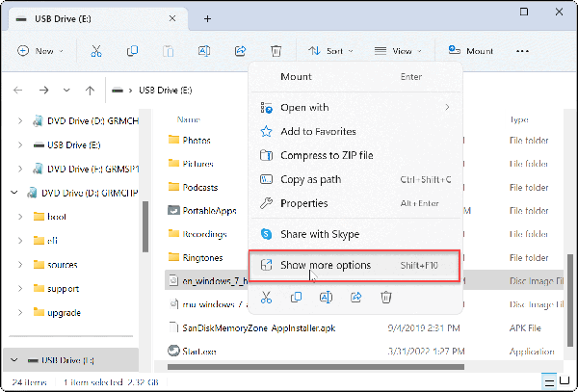578x392 pixels.
Task: Navigate up one folder with up arrow
Action: coord(90,91)
